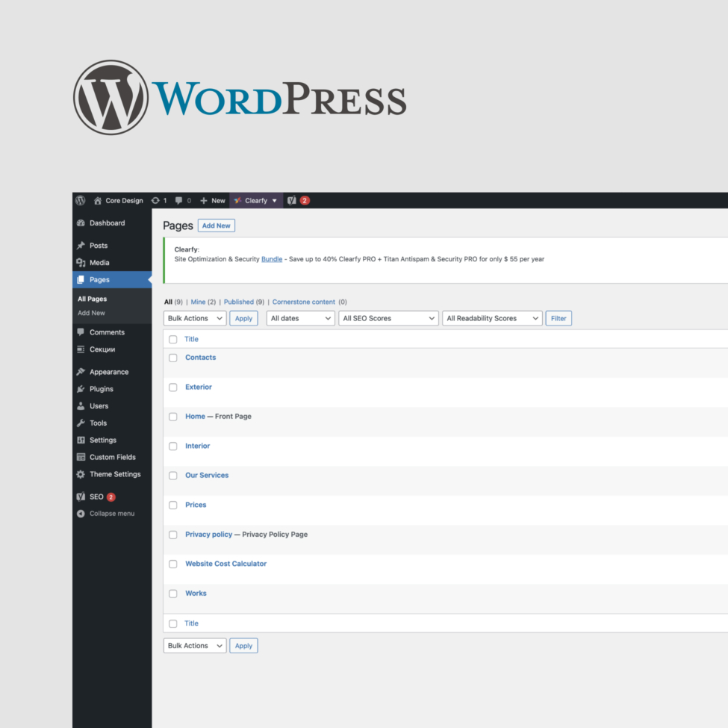Click the Filter button
Screen dimensions: 728x728
coord(559,318)
